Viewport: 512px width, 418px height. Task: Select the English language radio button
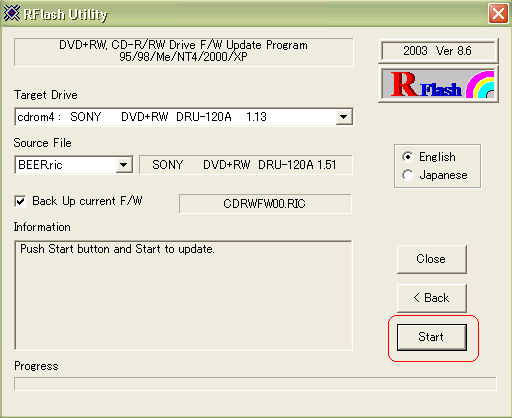coord(408,157)
